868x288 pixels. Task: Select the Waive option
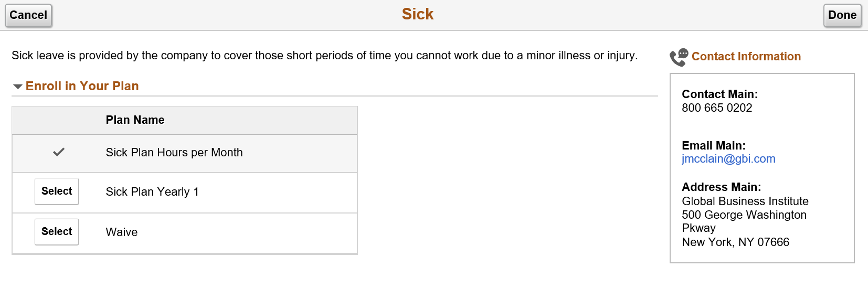pyautogui.click(x=57, y=232)
